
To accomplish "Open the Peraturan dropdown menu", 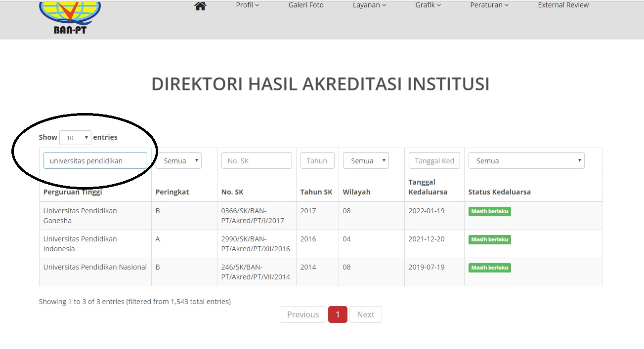I will point(489,5).
